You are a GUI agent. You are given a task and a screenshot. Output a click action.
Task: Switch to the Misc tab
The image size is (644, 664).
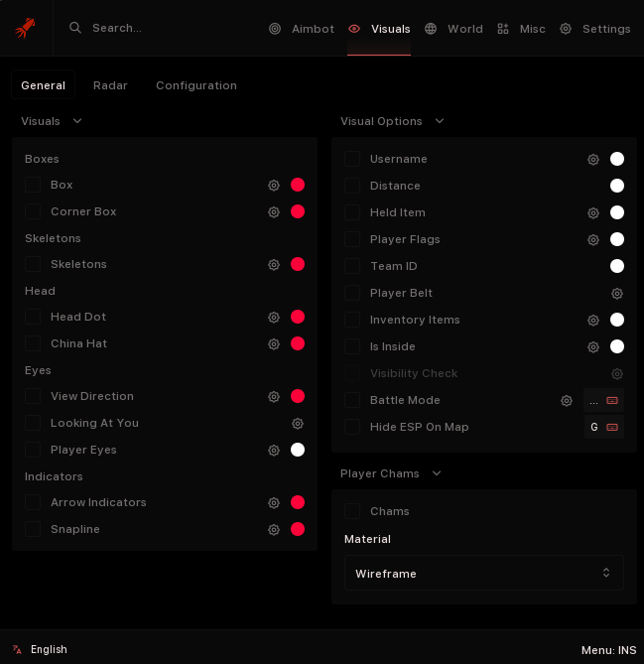(521, 29)
